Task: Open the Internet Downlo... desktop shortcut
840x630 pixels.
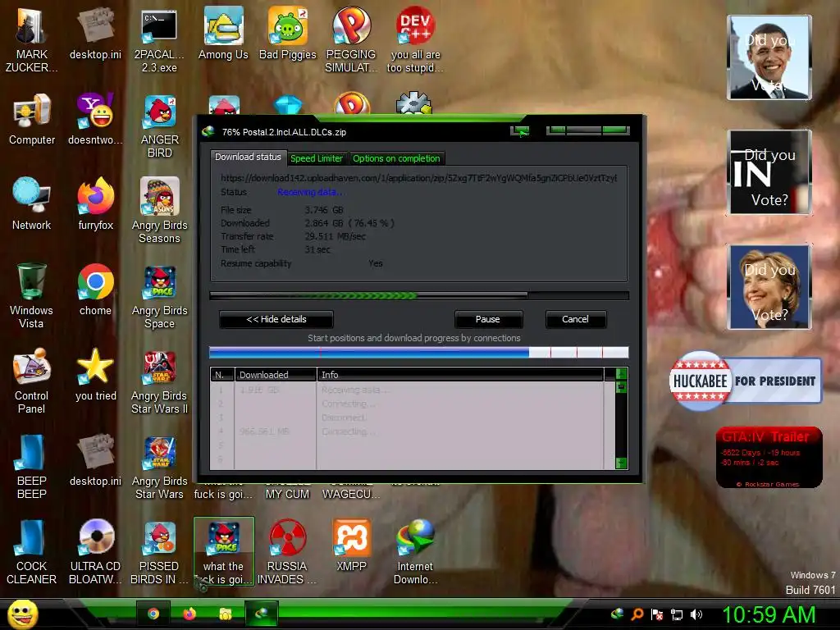Action: pyautogui.click(x=415, y=552)
